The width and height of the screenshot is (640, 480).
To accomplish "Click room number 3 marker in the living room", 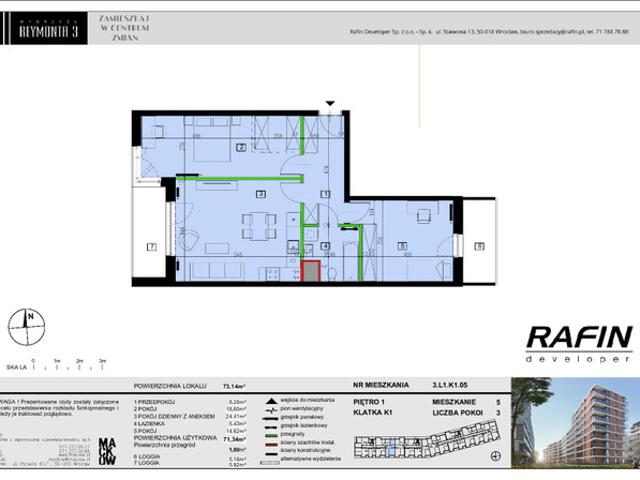I will tap(261, 194).
